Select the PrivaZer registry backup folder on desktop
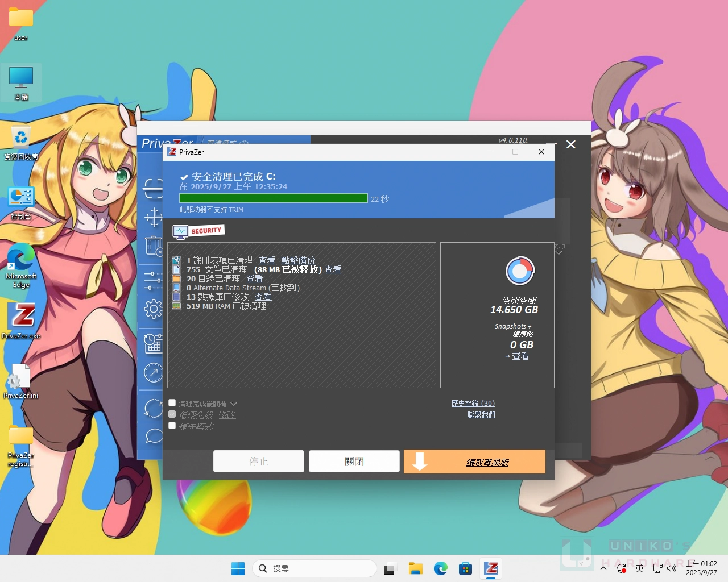 pyautogui.click(x=21, y=446)
